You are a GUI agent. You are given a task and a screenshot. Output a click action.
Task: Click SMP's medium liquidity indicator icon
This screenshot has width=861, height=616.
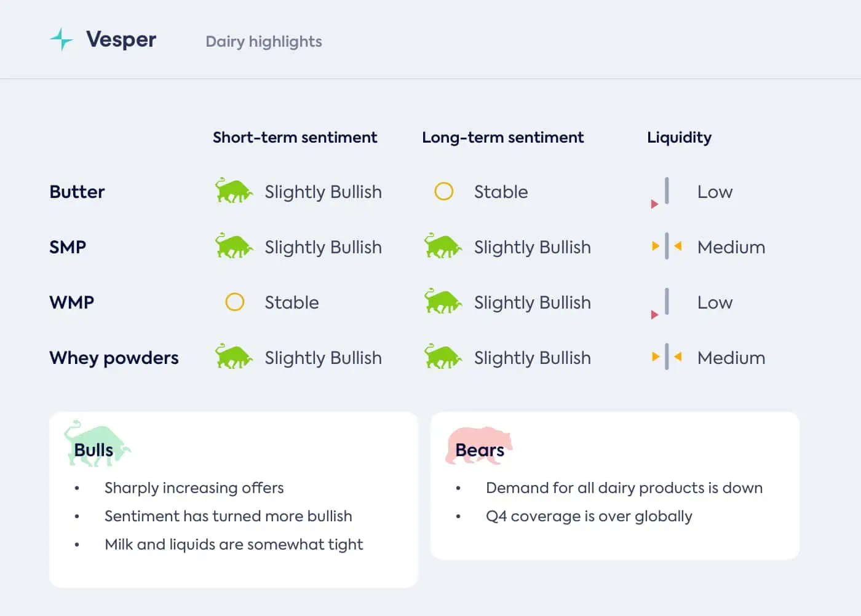(667, 247)
